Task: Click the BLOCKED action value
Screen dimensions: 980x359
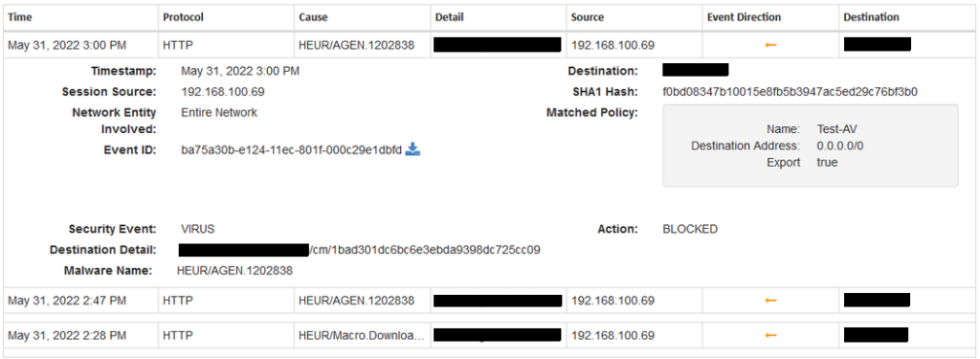Action: [690, 229]
